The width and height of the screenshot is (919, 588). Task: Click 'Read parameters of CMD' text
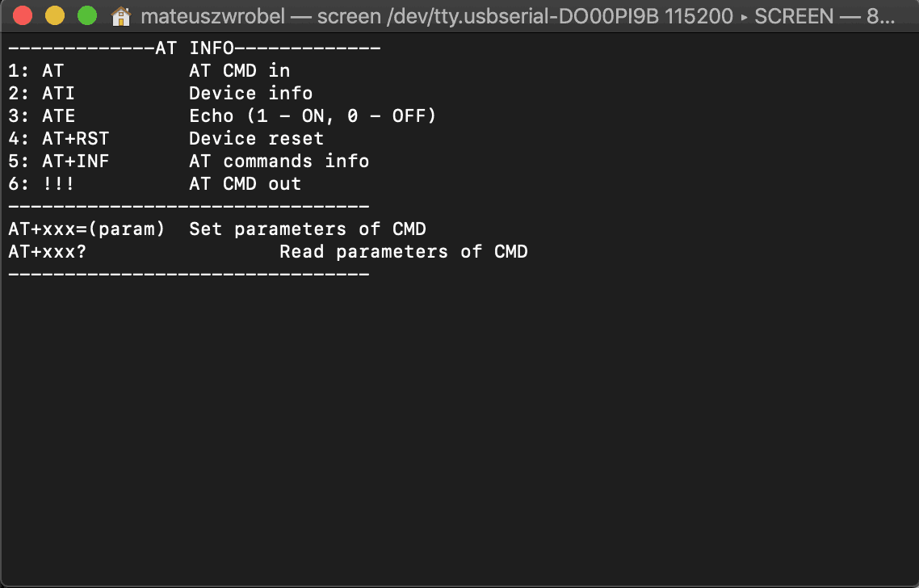(x=404, y=252)
